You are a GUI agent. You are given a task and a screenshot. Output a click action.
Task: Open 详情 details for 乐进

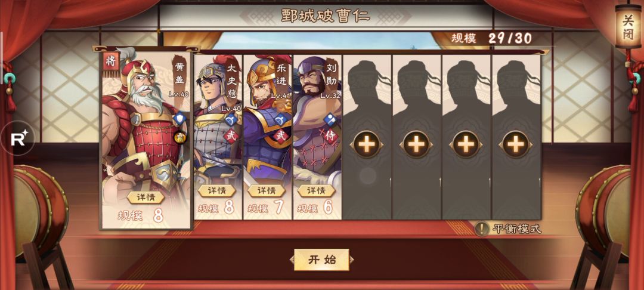[267, 190]
